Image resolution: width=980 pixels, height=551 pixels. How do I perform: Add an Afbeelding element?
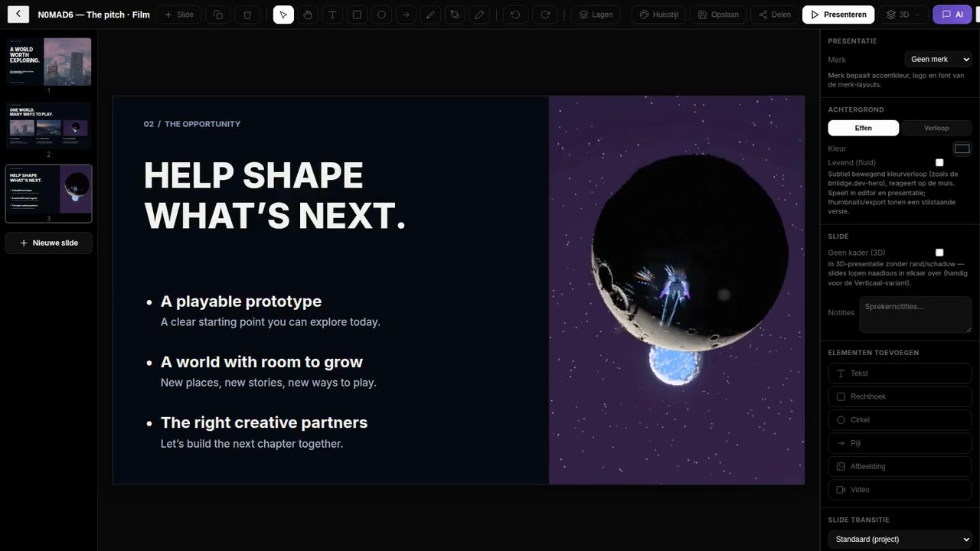900,466
